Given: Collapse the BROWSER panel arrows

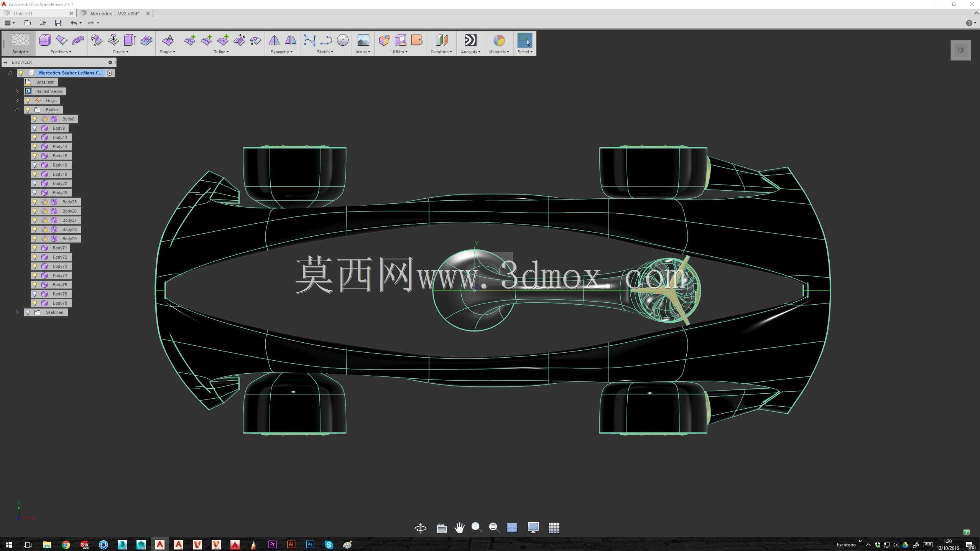Looking at the screenshot, I should tap(5, 62).
